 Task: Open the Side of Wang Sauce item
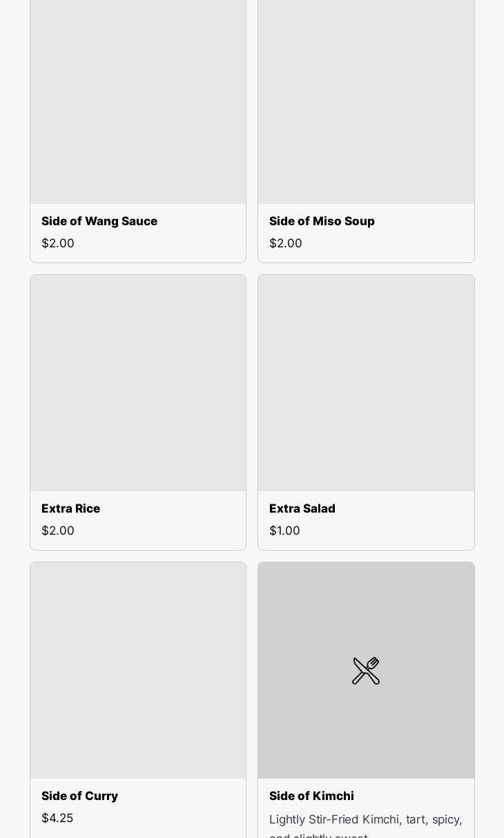tap(99, 221)
